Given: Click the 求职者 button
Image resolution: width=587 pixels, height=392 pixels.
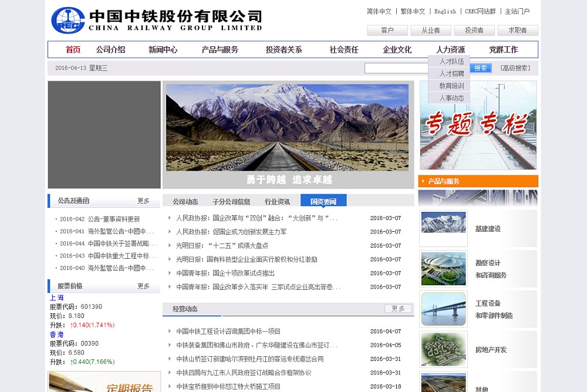Looking at the screenshot, I should pos(517,30).
